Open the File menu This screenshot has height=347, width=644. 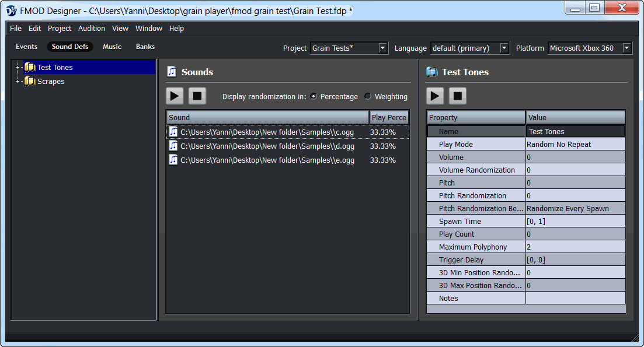pos(16,29)
